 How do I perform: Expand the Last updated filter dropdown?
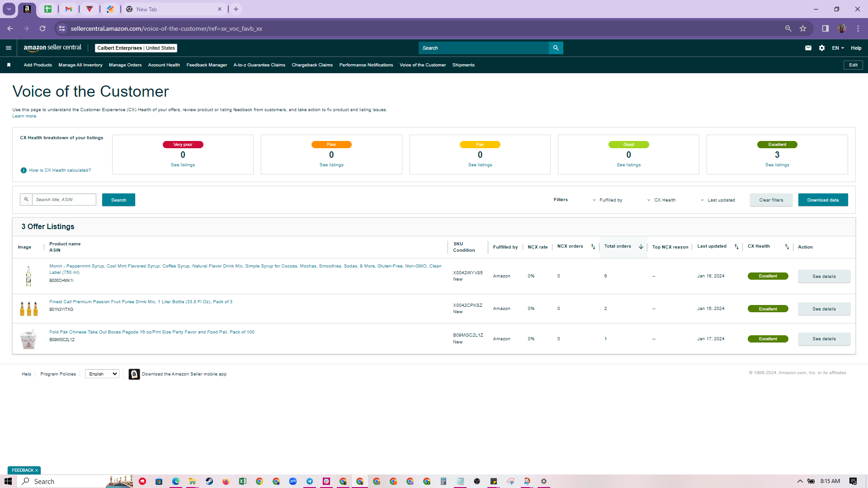(718, 200)
